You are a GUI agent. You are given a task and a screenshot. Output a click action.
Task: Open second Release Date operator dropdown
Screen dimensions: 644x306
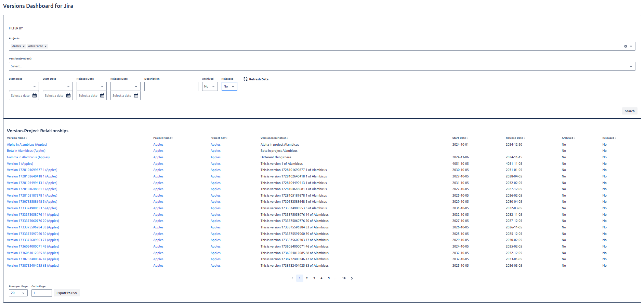click(125, 87)
